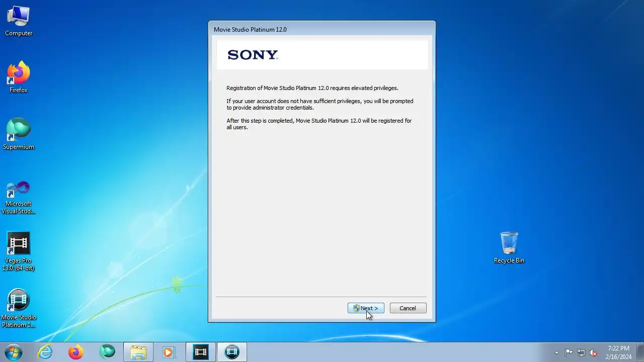Screen dimensions: 644x362
Task: Open the Windows Start menu
Action: pyautogui.click(x=13, y=352)
